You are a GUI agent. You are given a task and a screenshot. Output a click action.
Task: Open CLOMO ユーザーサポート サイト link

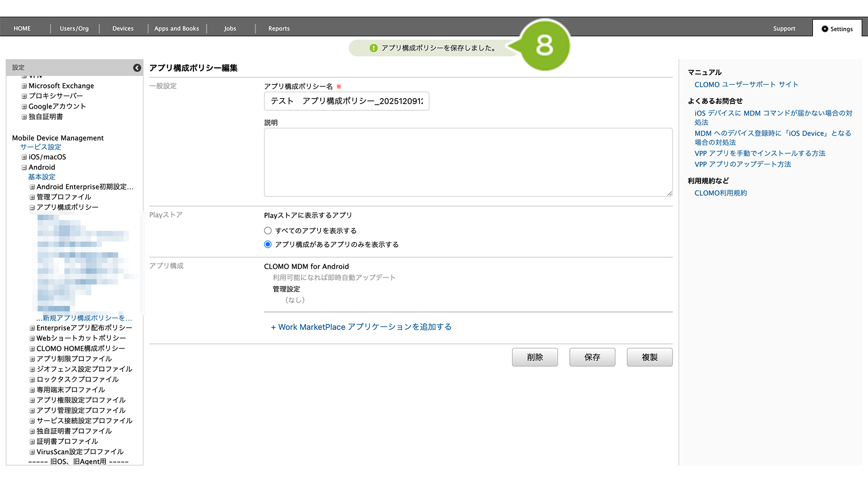click(746, 84)
